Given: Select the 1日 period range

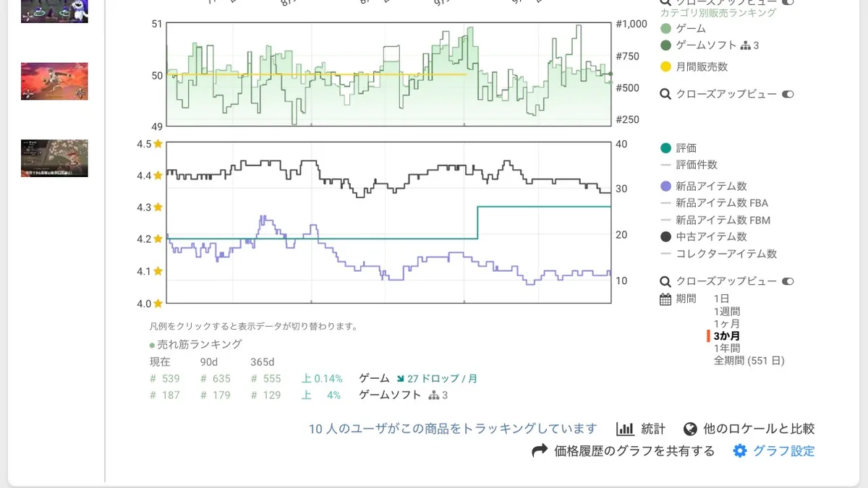Looking at the screenshot, I should pos(721,299).
